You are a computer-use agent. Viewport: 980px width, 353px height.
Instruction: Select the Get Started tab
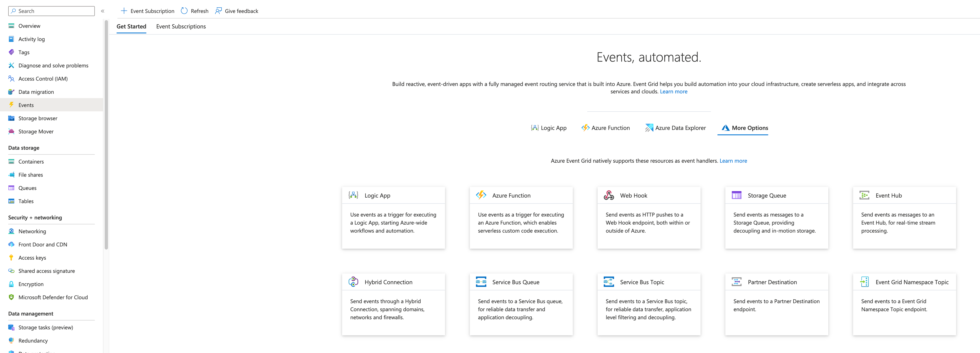[131, 26]
